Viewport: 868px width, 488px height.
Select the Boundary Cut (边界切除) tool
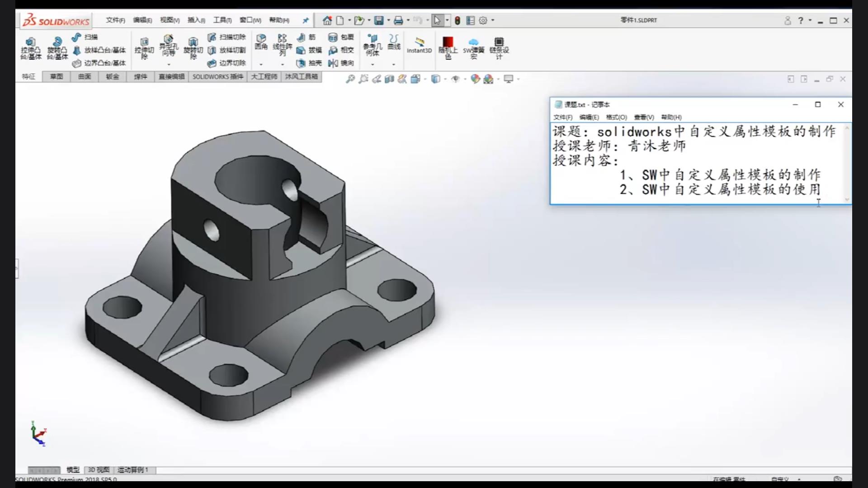point(226,63)
